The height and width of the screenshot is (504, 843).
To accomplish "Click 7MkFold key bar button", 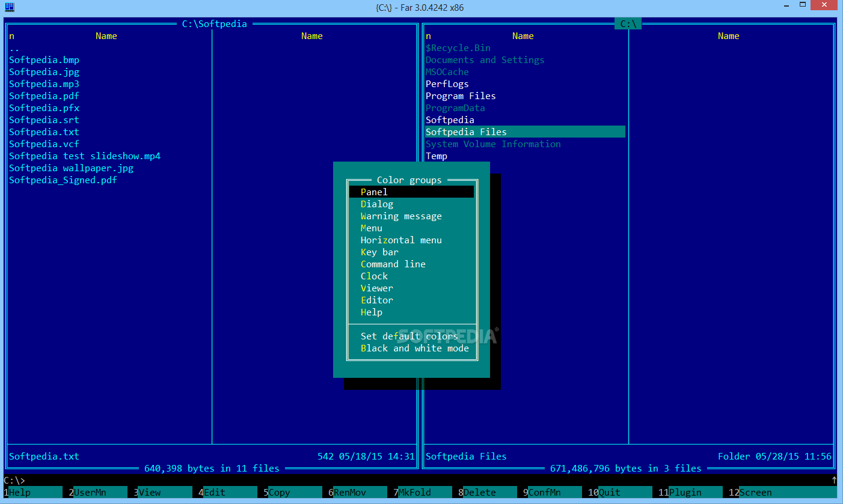I will point(423,492).
